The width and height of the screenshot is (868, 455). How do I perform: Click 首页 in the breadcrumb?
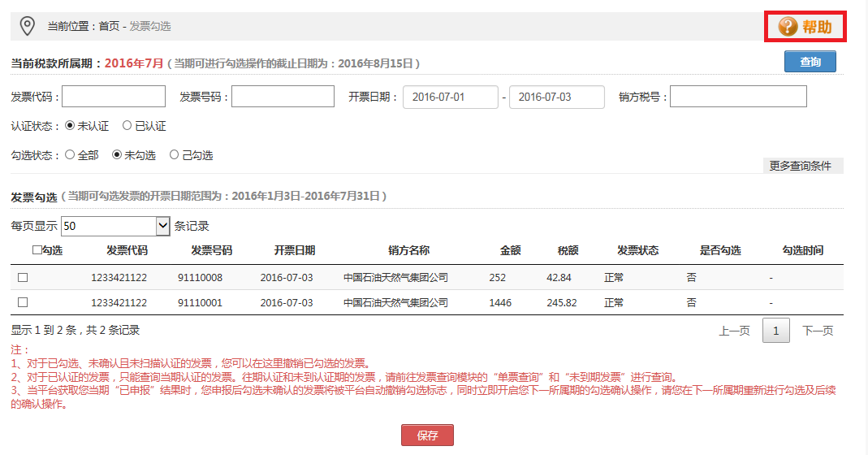109,26
